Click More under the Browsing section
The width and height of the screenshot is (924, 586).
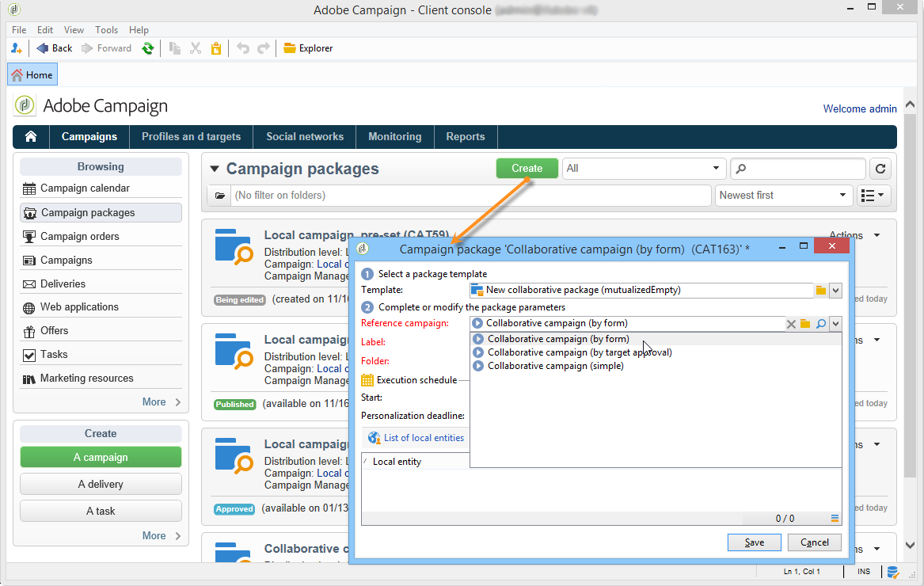pyautogui.click(x=162, y=402)
